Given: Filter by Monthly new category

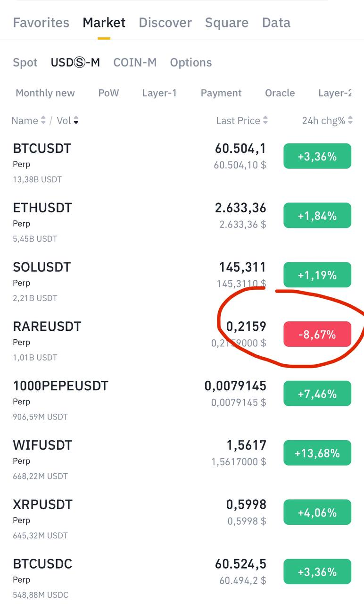Looking at the screenshot, I should pyautogui.click(x=45, y=93).
